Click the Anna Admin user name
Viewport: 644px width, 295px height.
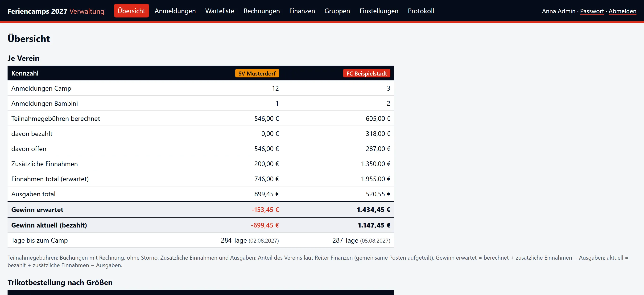(558, 11)
